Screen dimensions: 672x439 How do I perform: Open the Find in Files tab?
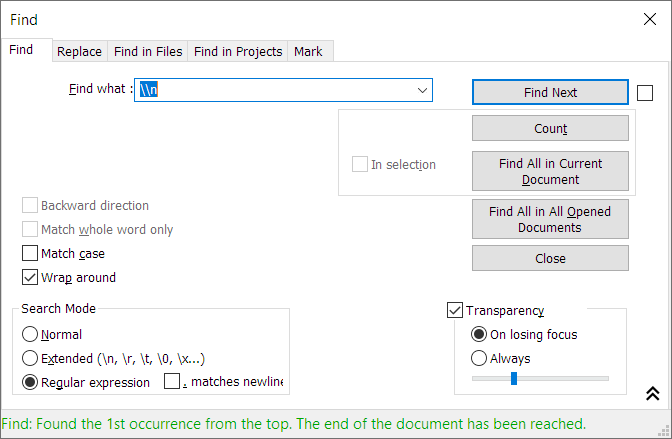148,51
